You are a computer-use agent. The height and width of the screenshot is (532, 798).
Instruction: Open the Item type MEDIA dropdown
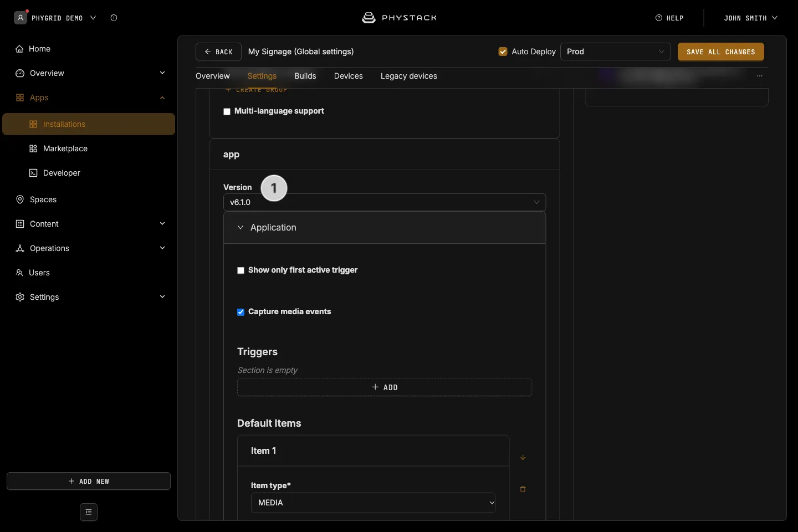tap(374, 503)
